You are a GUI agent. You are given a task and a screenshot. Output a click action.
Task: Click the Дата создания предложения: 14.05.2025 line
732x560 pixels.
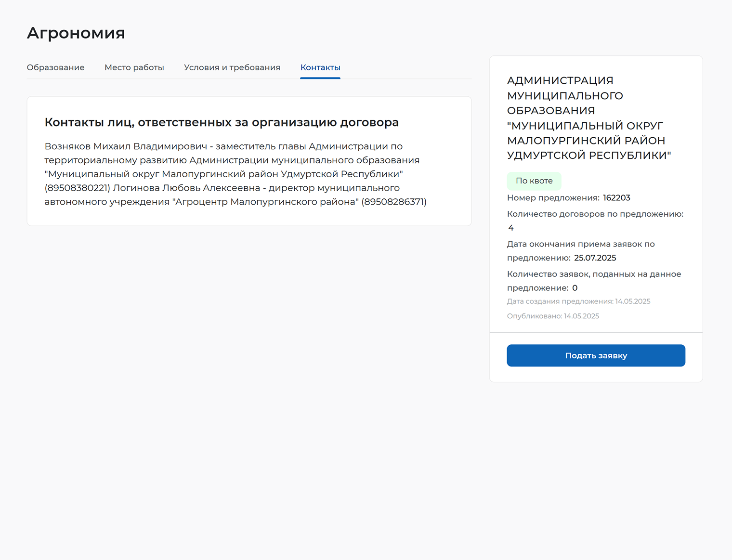click(x=578, y=301)
